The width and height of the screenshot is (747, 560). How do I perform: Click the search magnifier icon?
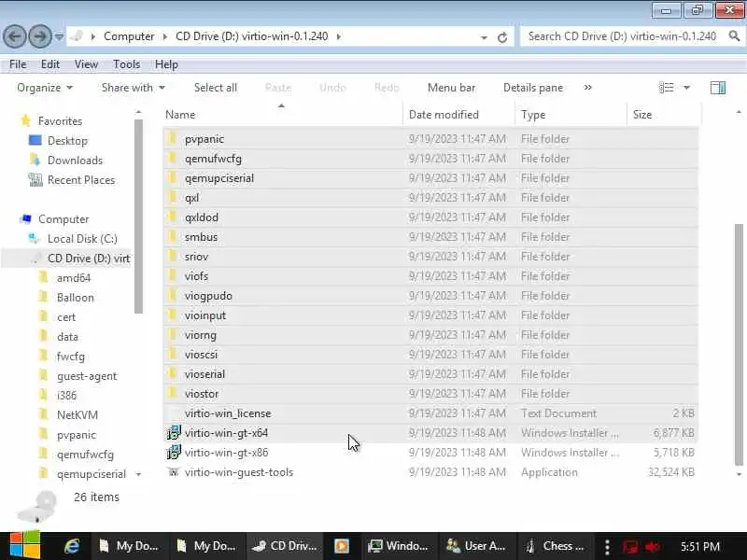(x=734, y=36)
